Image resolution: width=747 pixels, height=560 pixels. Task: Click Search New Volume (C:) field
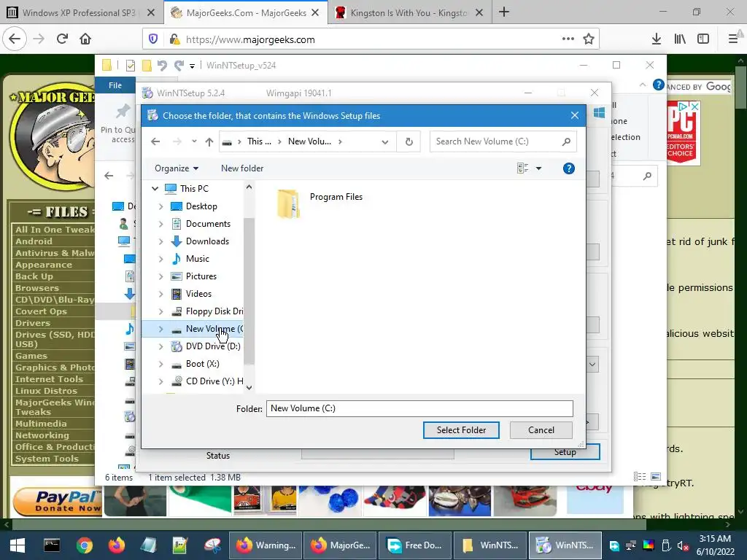point(495,141)
